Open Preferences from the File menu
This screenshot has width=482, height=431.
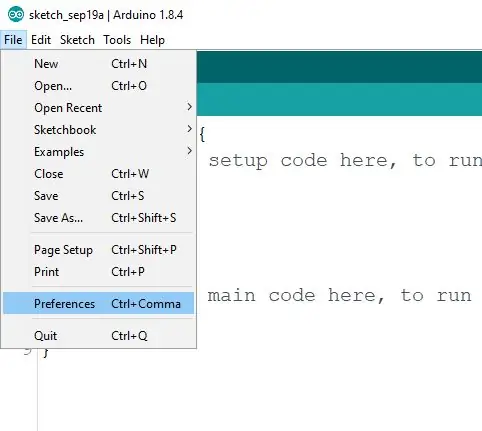point(98,303)
